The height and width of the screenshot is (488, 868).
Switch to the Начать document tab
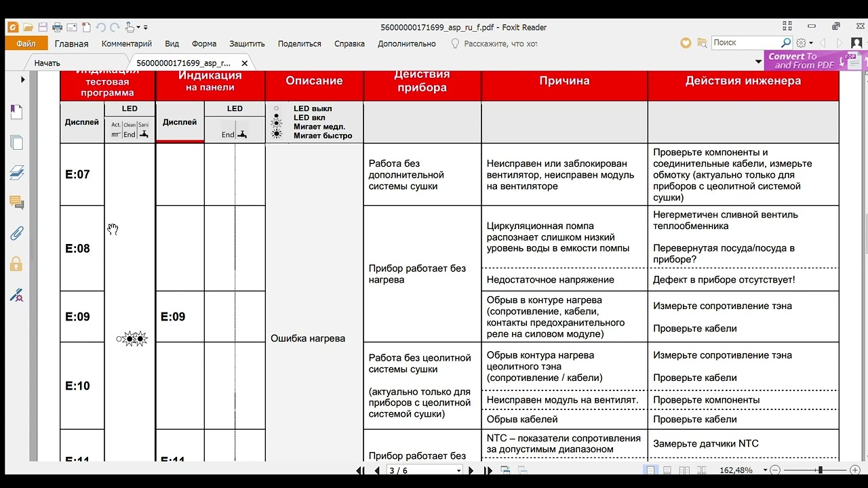coord(47,63)
